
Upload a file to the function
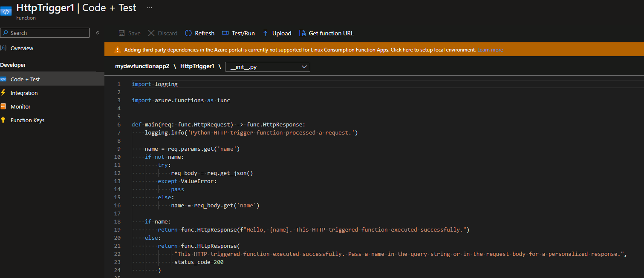point(277,33)
